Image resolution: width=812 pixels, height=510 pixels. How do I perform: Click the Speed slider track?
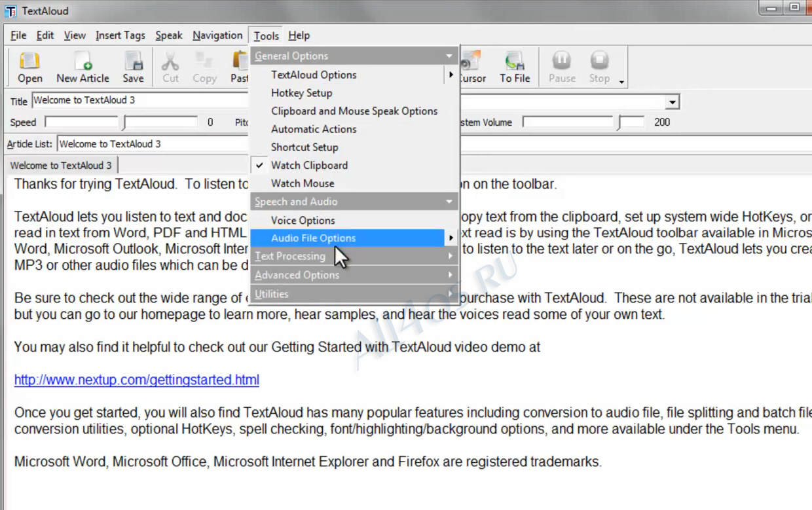click(81, 122)
